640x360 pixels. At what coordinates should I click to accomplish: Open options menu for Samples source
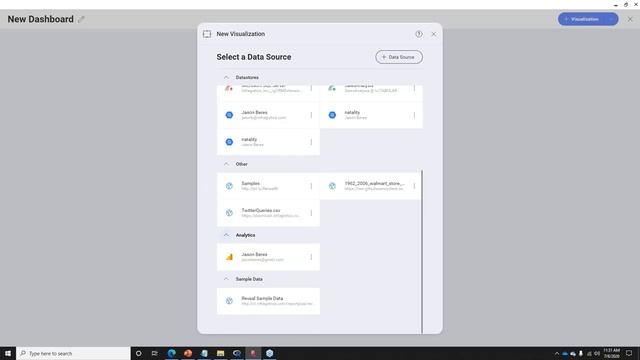(x=311, y=186)
